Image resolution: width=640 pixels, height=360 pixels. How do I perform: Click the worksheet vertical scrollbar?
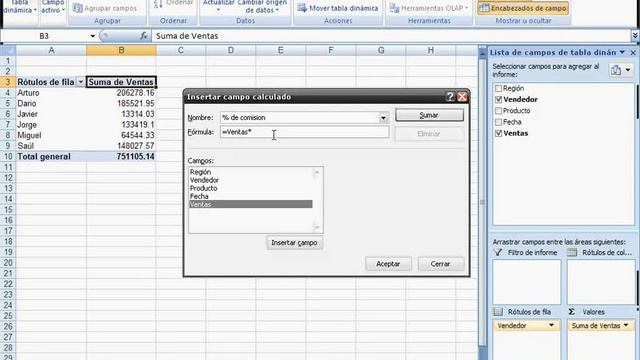point(482,202)
